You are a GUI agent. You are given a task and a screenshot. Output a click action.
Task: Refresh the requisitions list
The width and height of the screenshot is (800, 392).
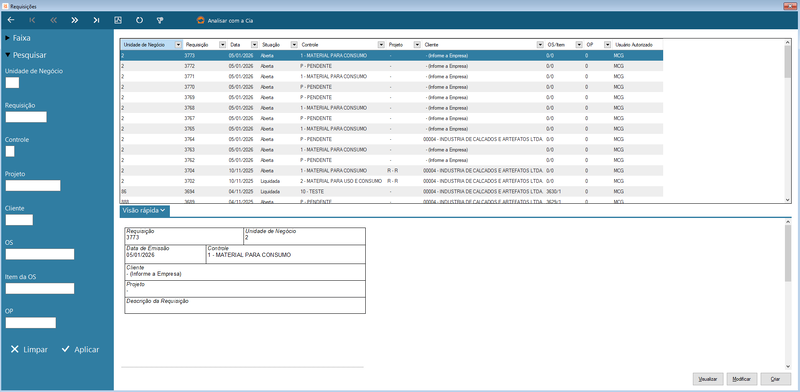[139, 20]
